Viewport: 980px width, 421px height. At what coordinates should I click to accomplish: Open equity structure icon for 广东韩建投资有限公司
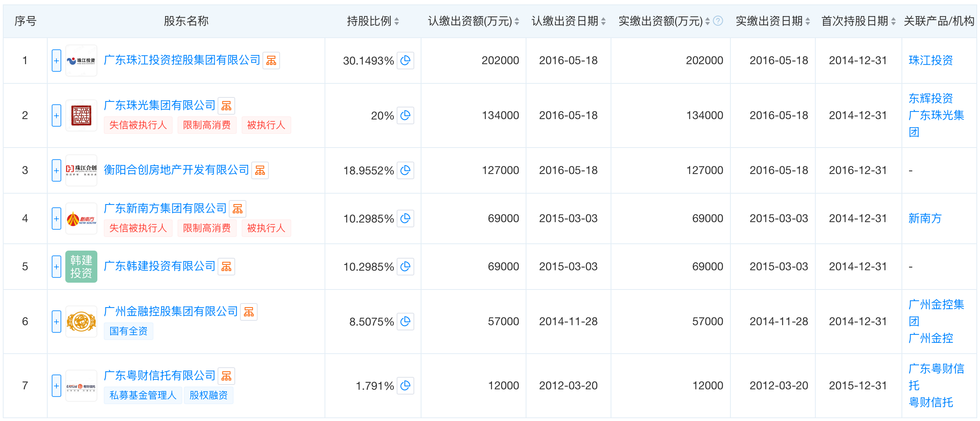point(226,267)
